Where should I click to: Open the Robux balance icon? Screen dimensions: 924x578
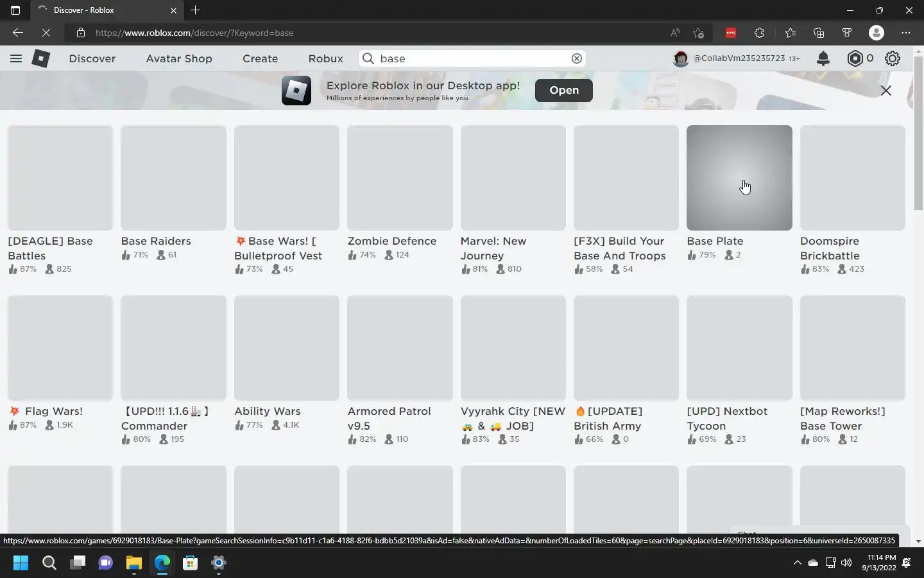click(855, 58)
